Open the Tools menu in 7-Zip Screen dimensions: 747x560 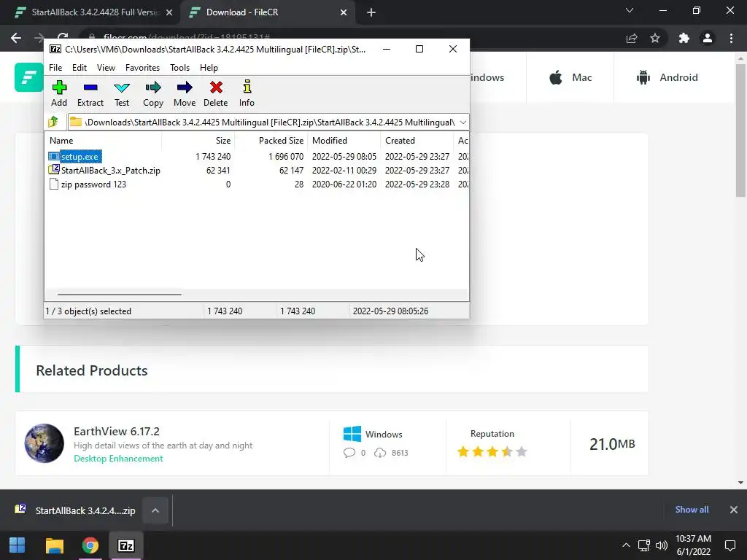[x=179, y=68]
